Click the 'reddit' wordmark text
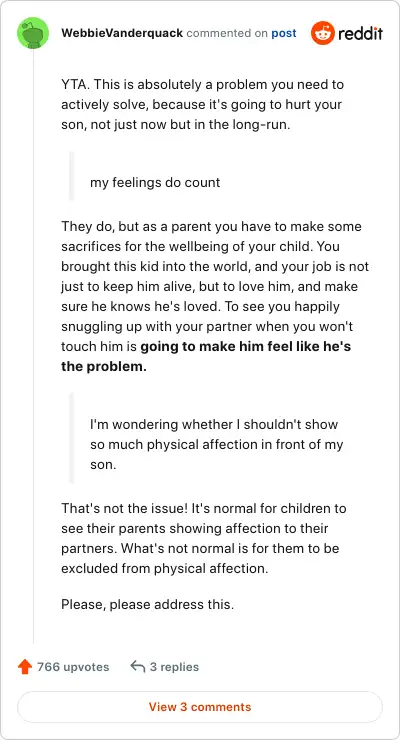Screen dimensions: 400x740 pos(360,34)
